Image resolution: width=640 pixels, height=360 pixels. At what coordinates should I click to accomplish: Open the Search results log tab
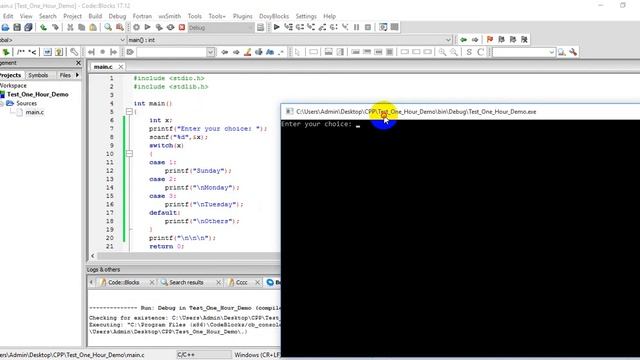(x=186, y=282)
